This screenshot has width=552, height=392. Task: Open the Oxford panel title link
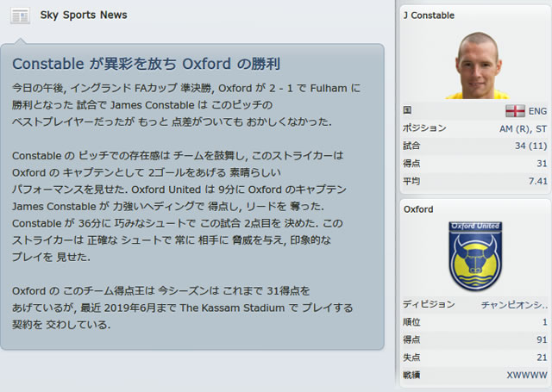[418, 209]
